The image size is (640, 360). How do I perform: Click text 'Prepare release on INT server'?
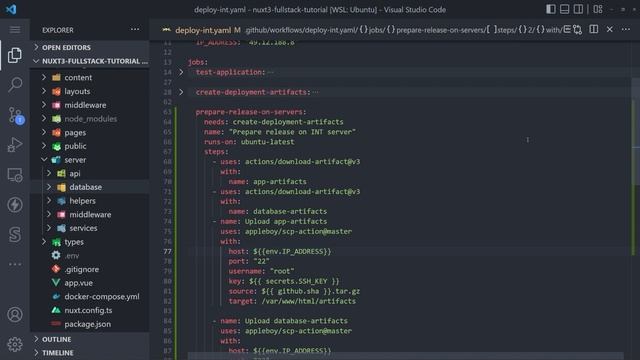click(292, 132)
